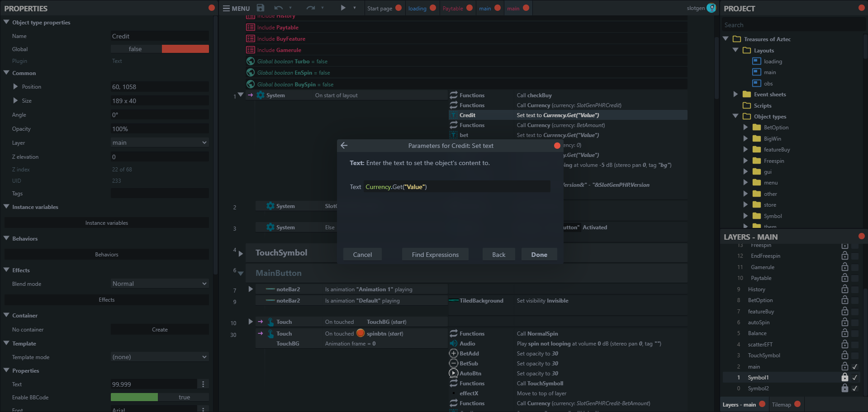Click Done to confirm parameters
Image resolution: width=868 pixels, height=412 pixels.
click(539, 255)
